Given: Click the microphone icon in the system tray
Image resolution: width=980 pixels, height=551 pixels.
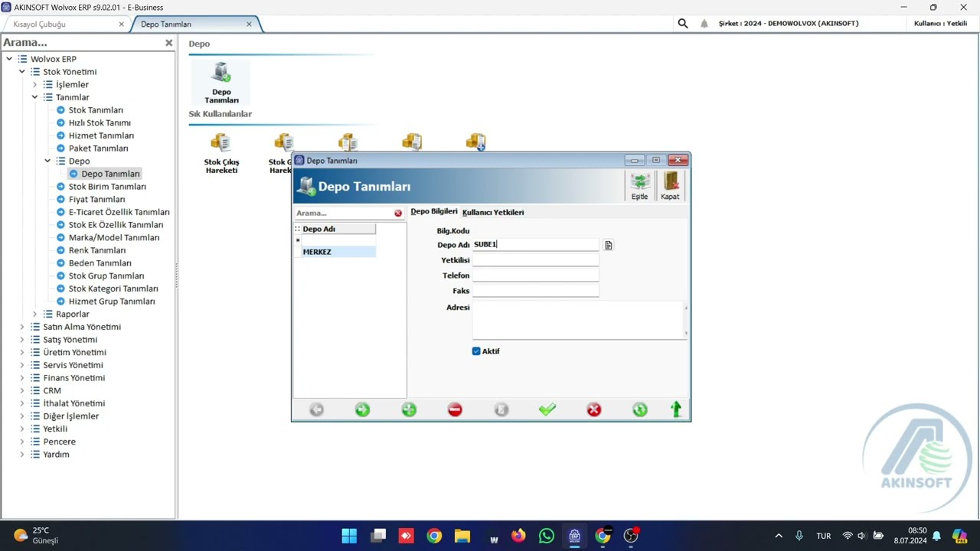Looking at the screenshot, I should (x=799, y=536).
